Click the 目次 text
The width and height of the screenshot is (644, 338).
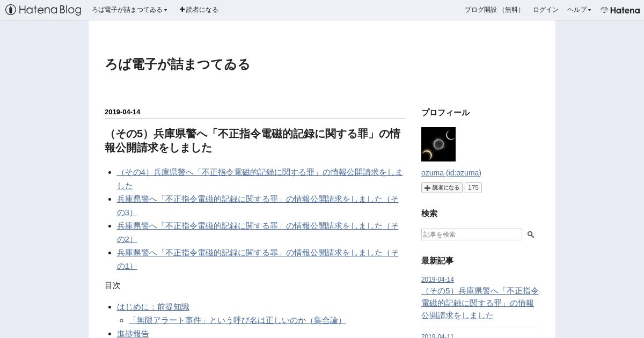113,285
